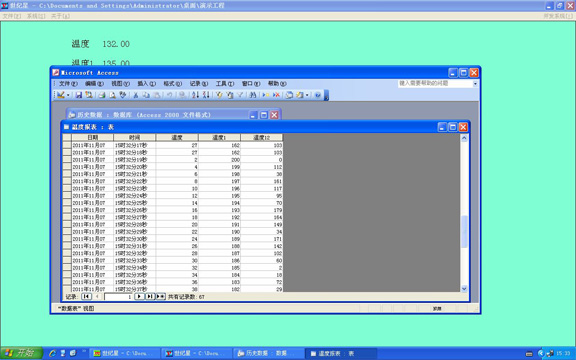Go to next record navigation button

(x=139, y=296)
